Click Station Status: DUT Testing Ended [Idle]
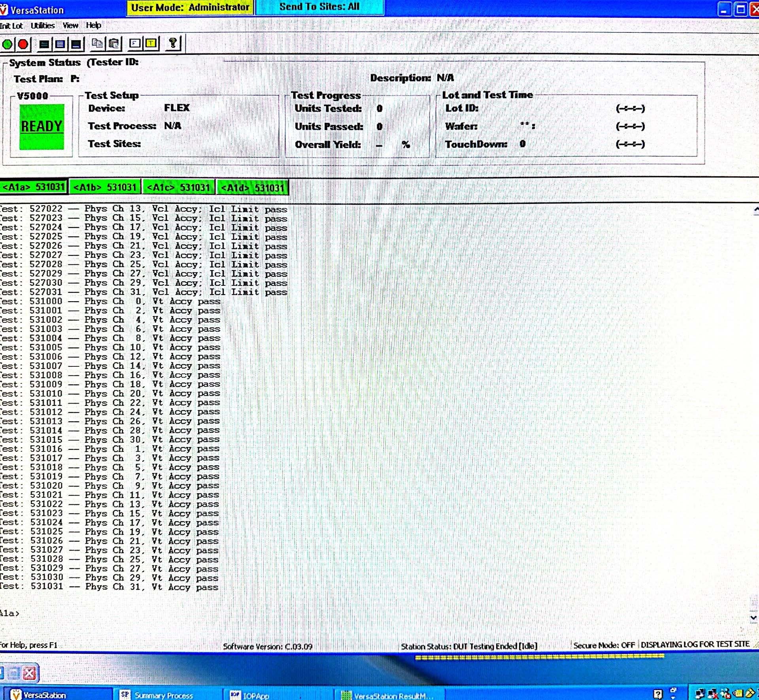 [x=469, y=646]
